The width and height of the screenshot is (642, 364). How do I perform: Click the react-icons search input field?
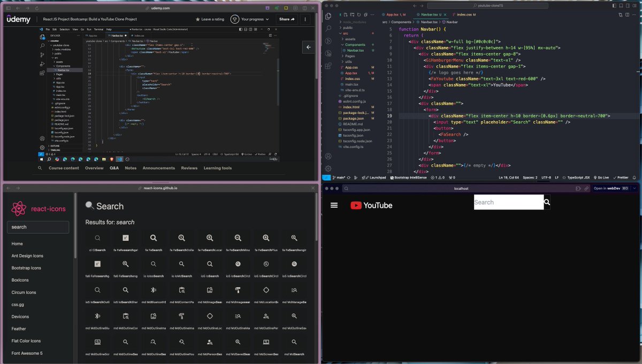[38, 227]
